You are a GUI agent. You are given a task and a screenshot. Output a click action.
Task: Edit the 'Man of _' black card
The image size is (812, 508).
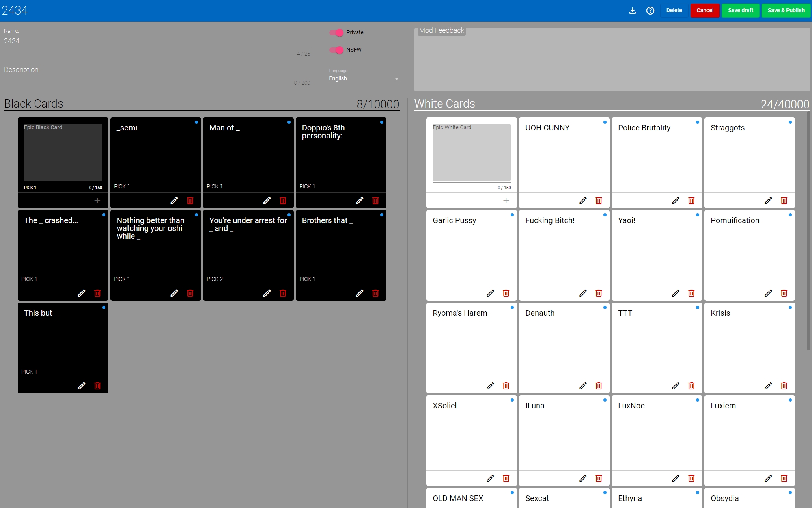tap(267, 201)
